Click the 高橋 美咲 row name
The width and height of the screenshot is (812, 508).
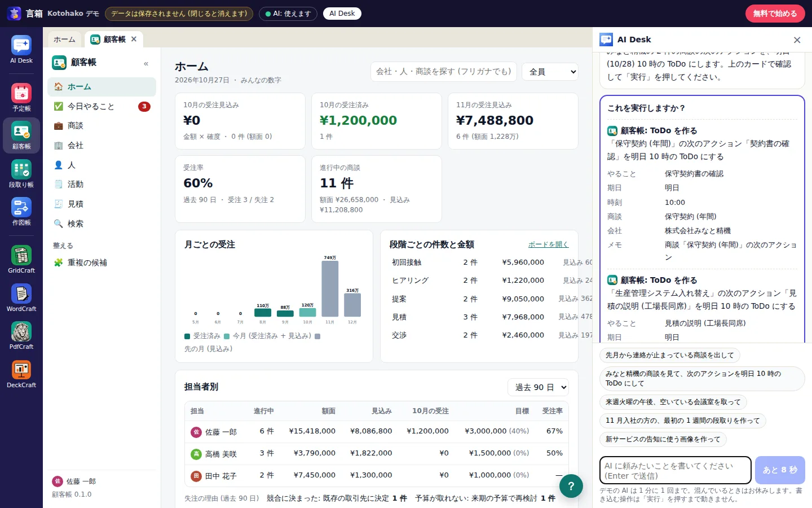coord(221,454)
